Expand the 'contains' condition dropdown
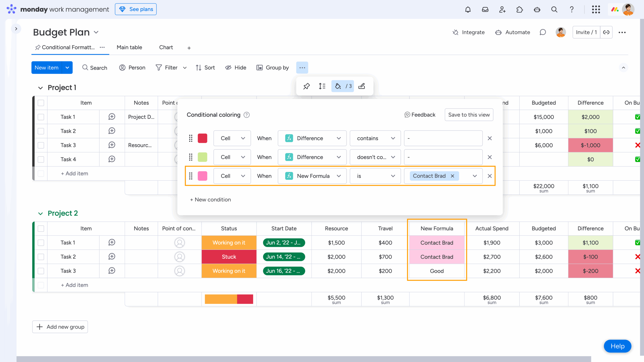 pyautogui.click(x=375, y=138)
